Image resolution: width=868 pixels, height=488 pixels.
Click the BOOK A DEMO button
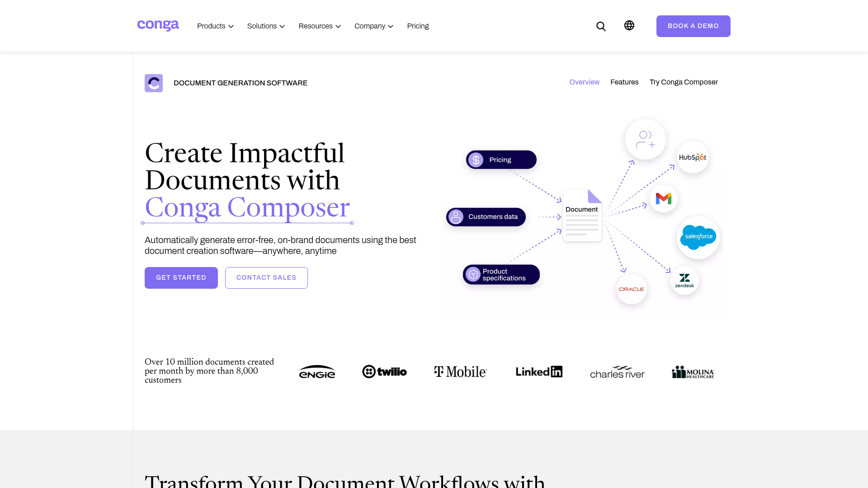pyautogui.click(x=693, y=26)
